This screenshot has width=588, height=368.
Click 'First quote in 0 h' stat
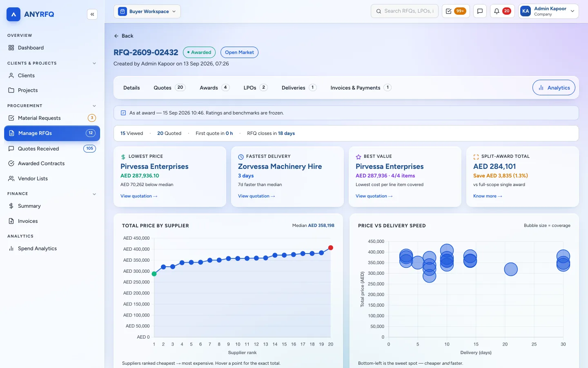(x=214, y=133)
